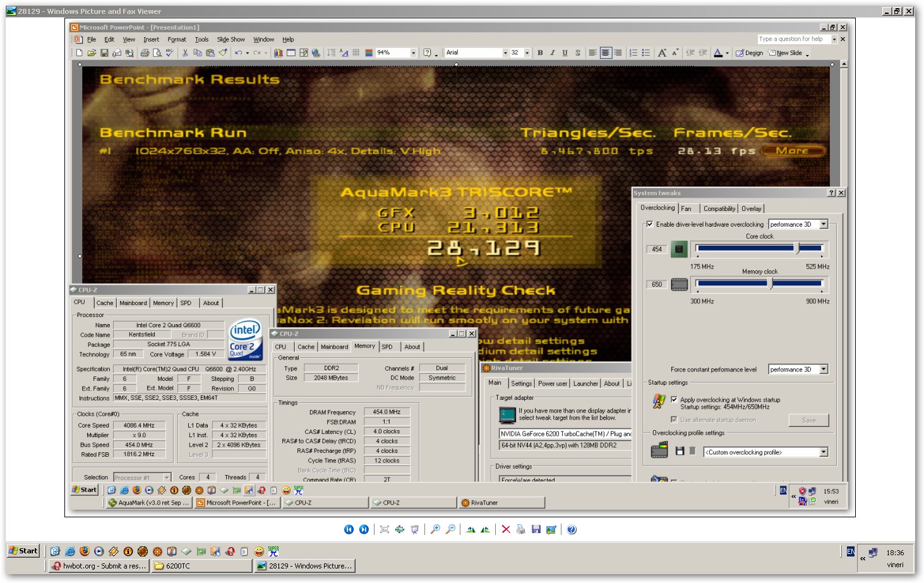Click PowerPoint Insert Chart icon
This screenshot has height=583, width=924.
pyautogui.click(x=278, y=53)
